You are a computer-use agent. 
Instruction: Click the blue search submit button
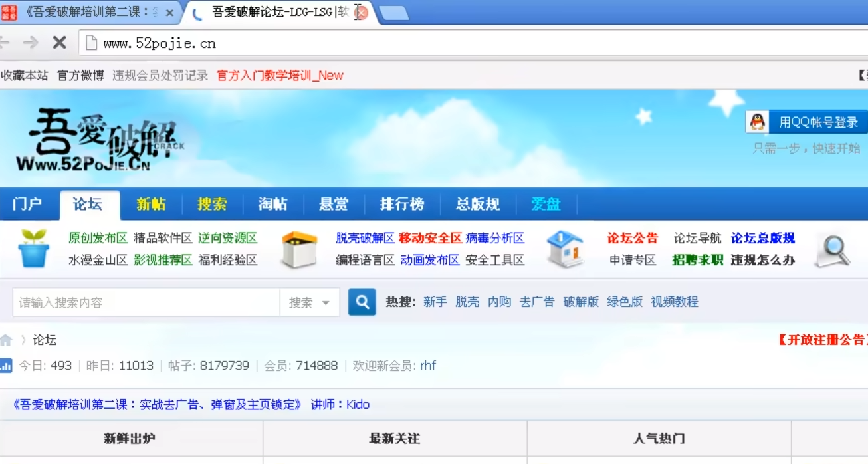click(x=362, y=302)
